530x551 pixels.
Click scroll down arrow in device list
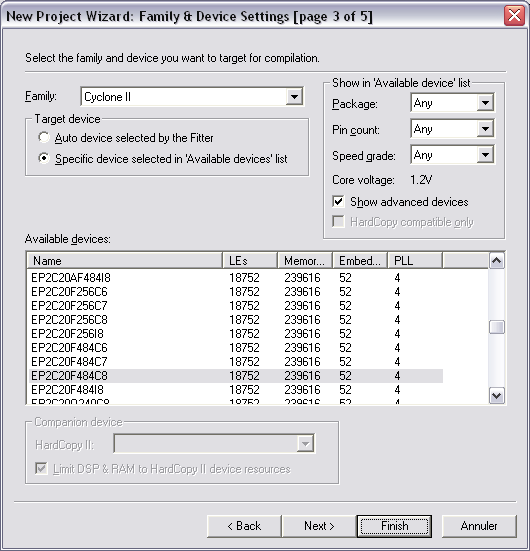pos(497,396)
